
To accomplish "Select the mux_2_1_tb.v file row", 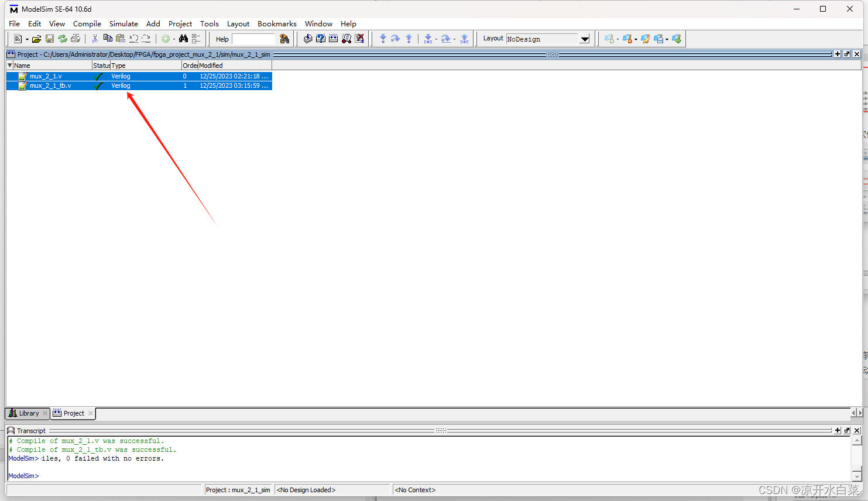I will pyautogui.click(x=139, y=85).
